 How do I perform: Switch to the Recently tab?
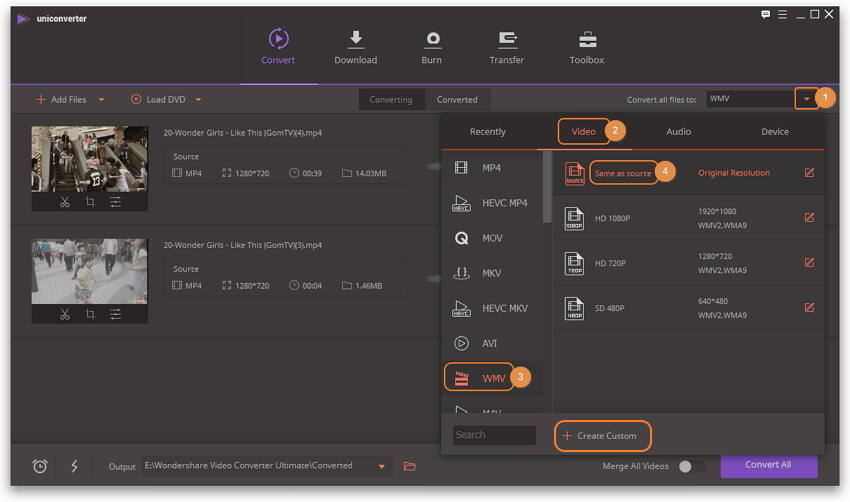click(488, 132)
